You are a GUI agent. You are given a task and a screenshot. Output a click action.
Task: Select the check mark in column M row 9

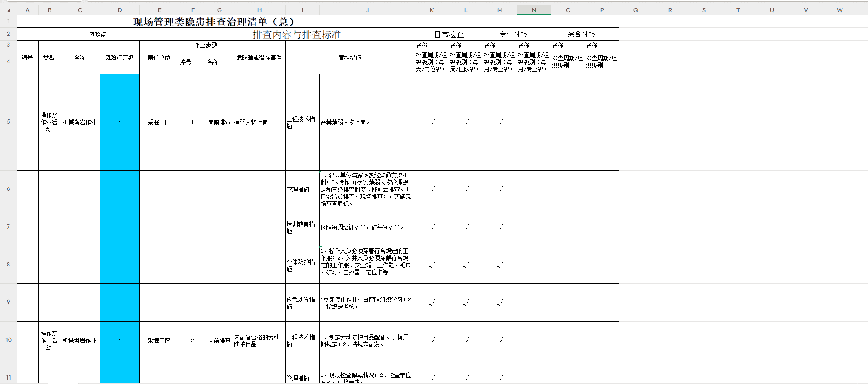[x=500, y=303]
